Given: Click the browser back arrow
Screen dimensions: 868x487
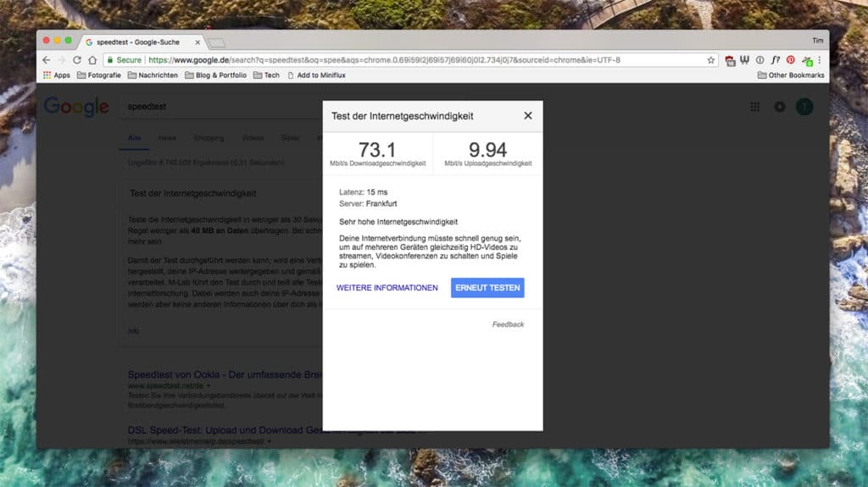Looking at the screenshot, I should pyautogui.click(x=47, y=60).
